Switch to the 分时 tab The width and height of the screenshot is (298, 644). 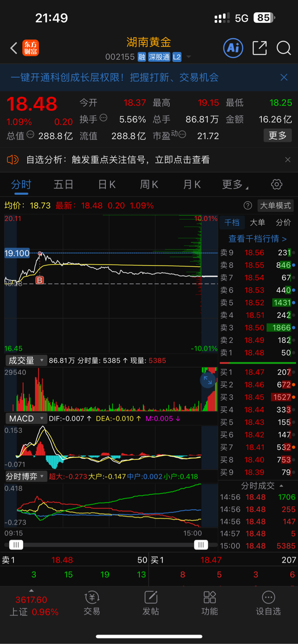point(21,185)
